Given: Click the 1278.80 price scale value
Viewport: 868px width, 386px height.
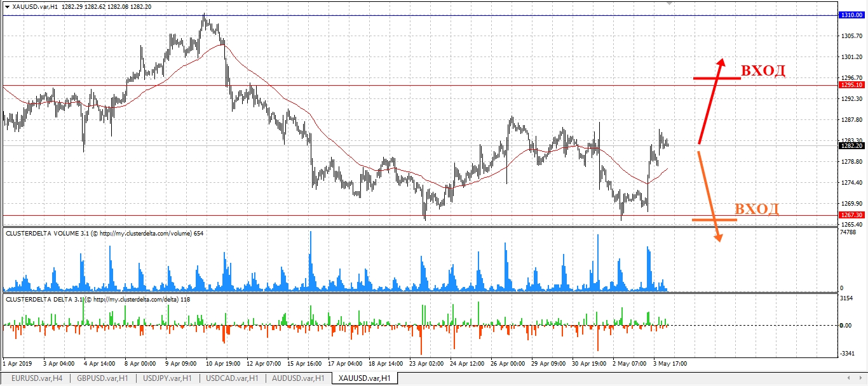Looking at the screenshot, I should coord(851,162).
